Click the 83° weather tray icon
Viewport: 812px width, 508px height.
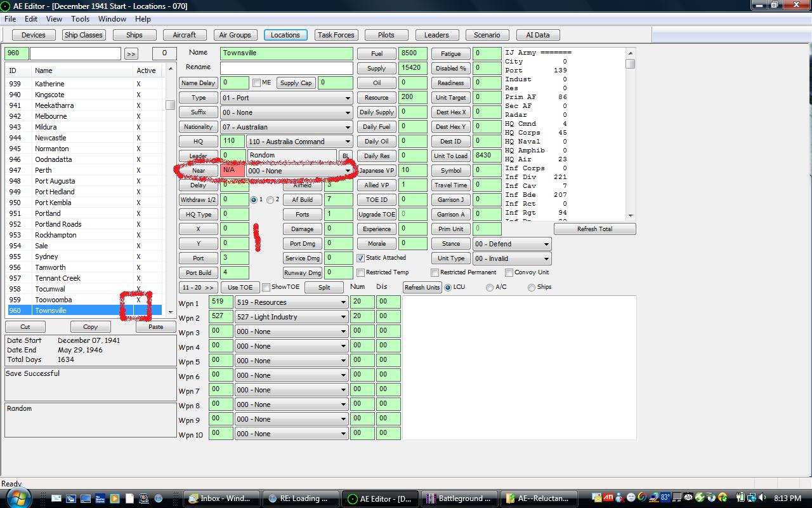(665, 497)
